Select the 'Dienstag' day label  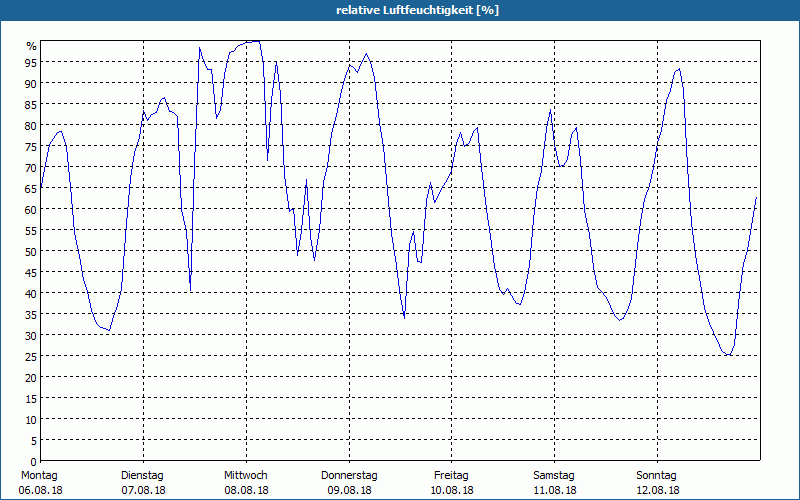(142, 475)
